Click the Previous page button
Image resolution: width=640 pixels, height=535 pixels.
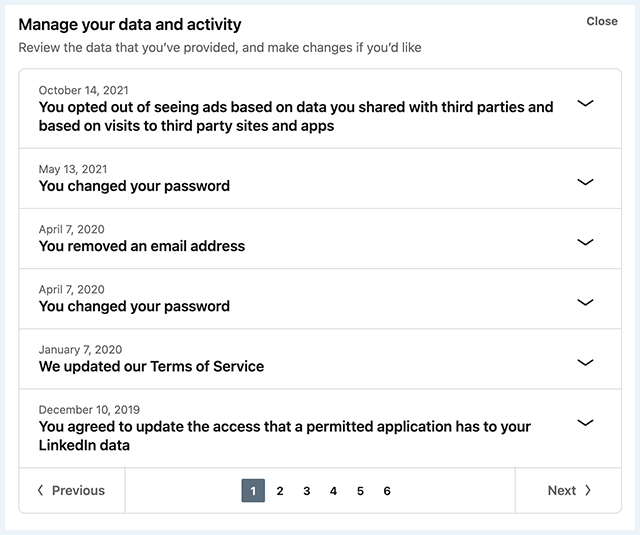[71, 491]
